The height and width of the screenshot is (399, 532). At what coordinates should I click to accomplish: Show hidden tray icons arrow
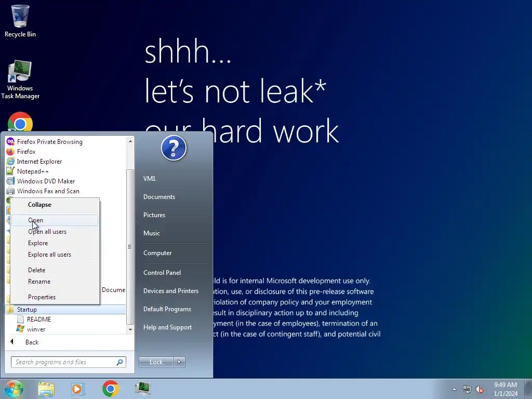pyautogui.click(x=454, y=389)
